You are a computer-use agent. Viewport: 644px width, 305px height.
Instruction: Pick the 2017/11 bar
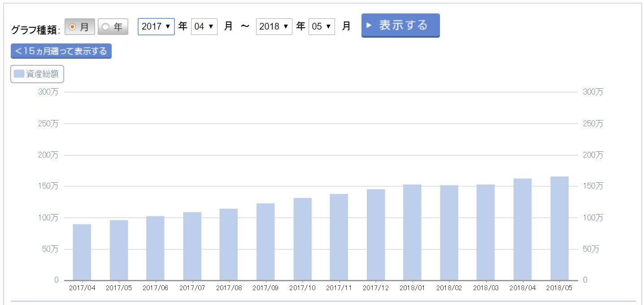pos(339,237)
